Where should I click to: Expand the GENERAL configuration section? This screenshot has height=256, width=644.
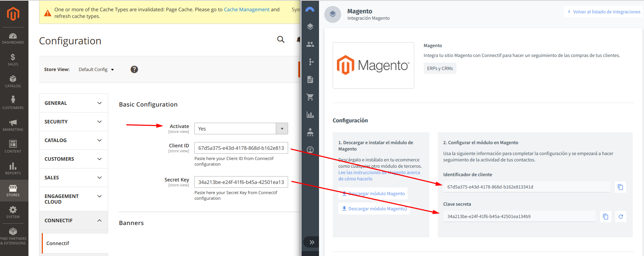point(73,103)
